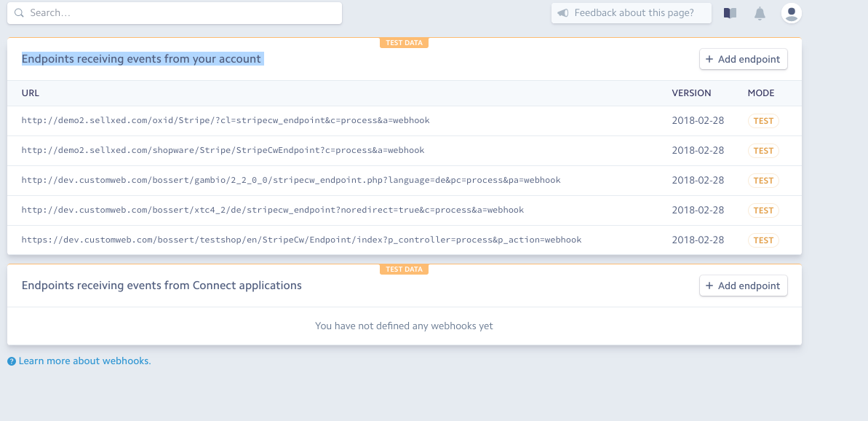Click the URL column header
The image size is (868, 421).
pos(31,93)
